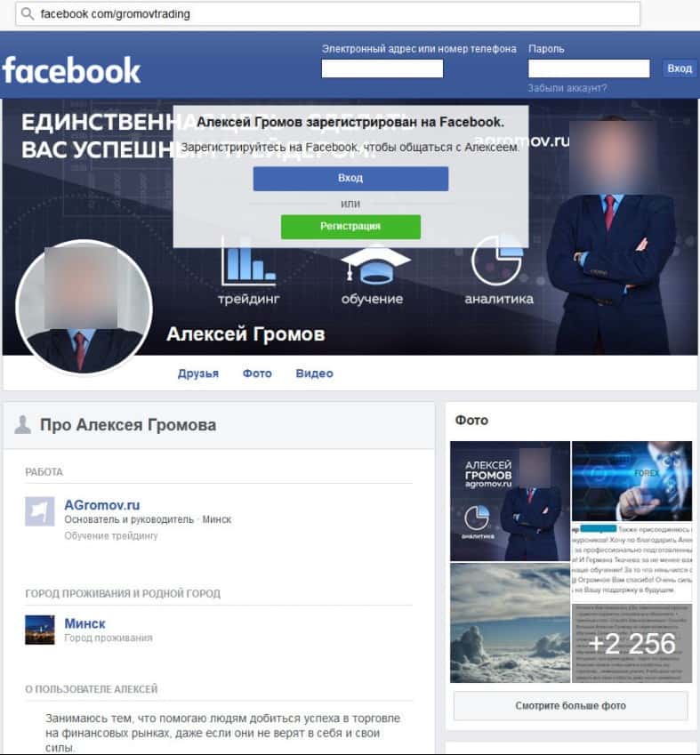
Task: Focus the email or phone input field
Action: (382, 68)
